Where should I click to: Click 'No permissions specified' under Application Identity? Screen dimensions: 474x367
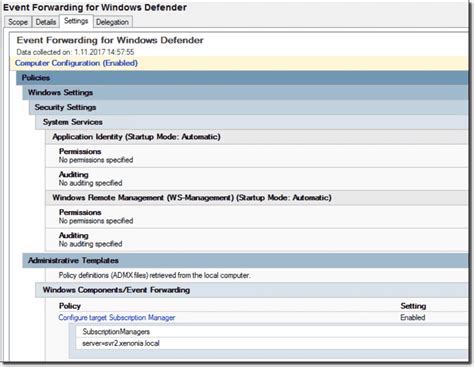click(x=96, y=160)
